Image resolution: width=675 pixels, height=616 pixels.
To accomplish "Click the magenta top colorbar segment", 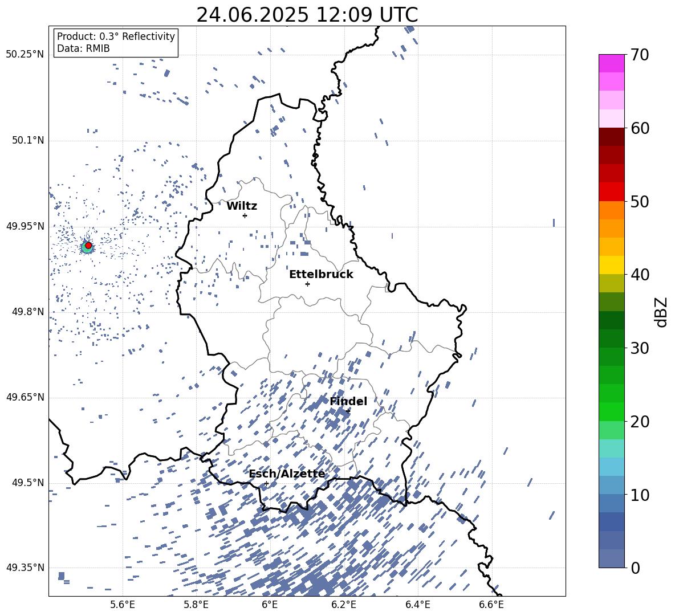I will tap(612, 63).
